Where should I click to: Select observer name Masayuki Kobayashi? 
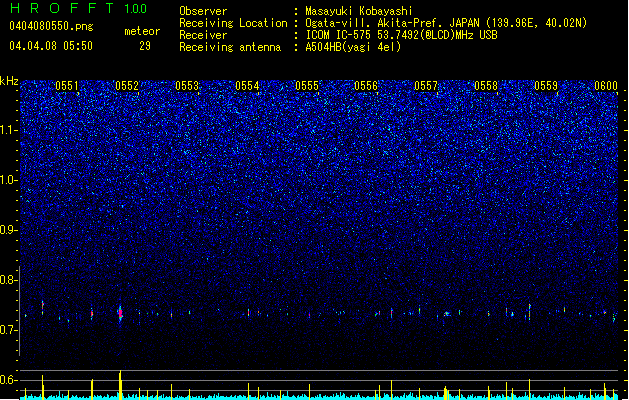click(359, 11)
